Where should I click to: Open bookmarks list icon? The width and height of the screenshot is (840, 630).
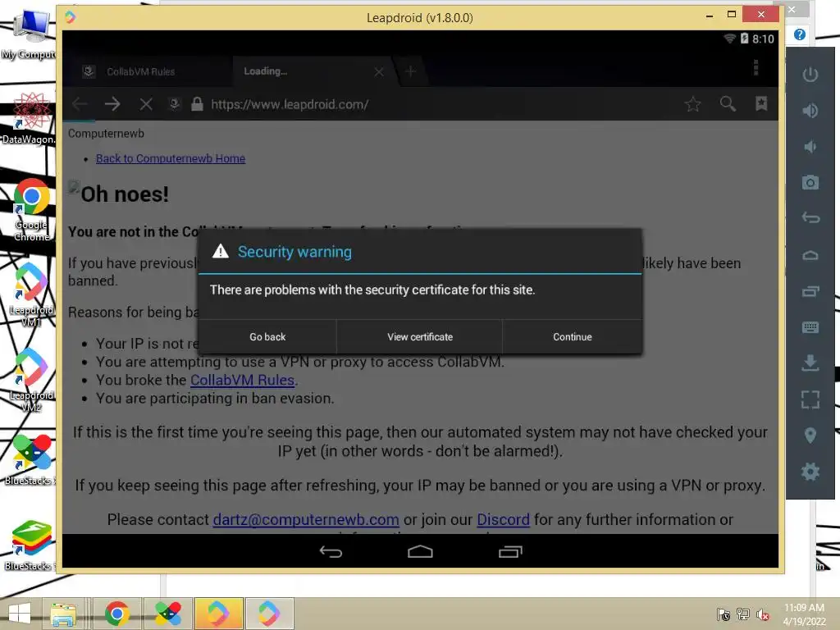point(760,104)
